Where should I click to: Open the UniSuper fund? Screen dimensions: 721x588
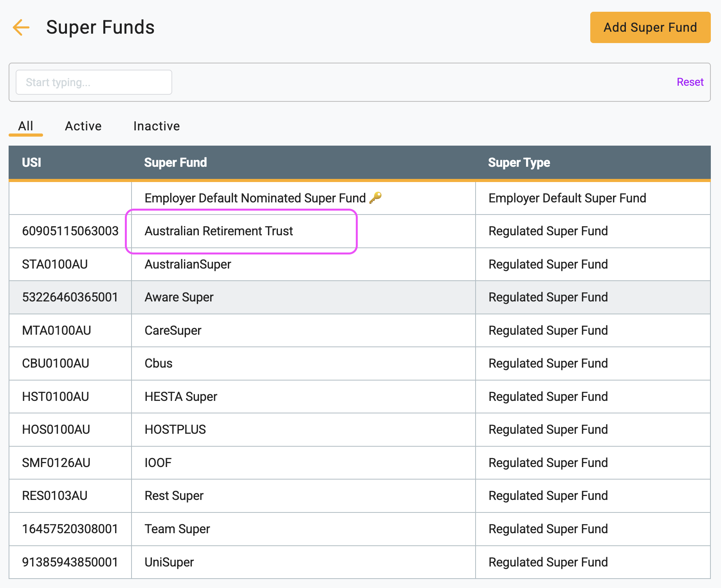[169, 562]
